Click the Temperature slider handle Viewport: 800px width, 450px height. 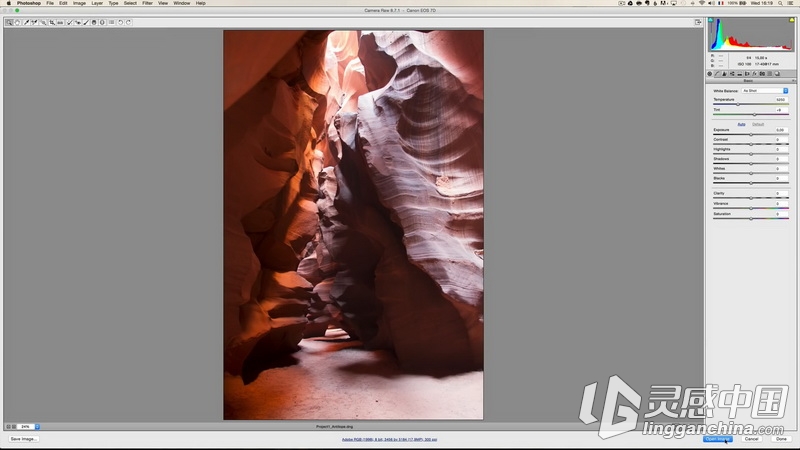click(738, 104)
